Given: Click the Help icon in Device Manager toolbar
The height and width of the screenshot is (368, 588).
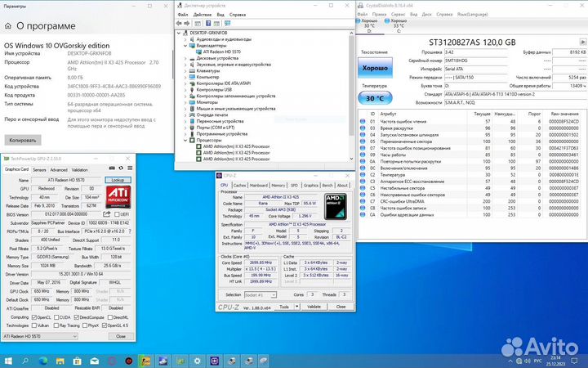Looking at the screenshot, I should coord(208,23).
